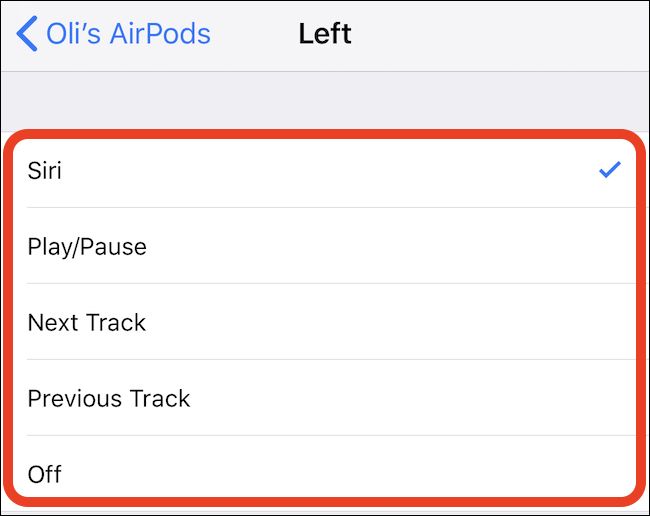Choose Play/Pause as the action

[300, 246]
